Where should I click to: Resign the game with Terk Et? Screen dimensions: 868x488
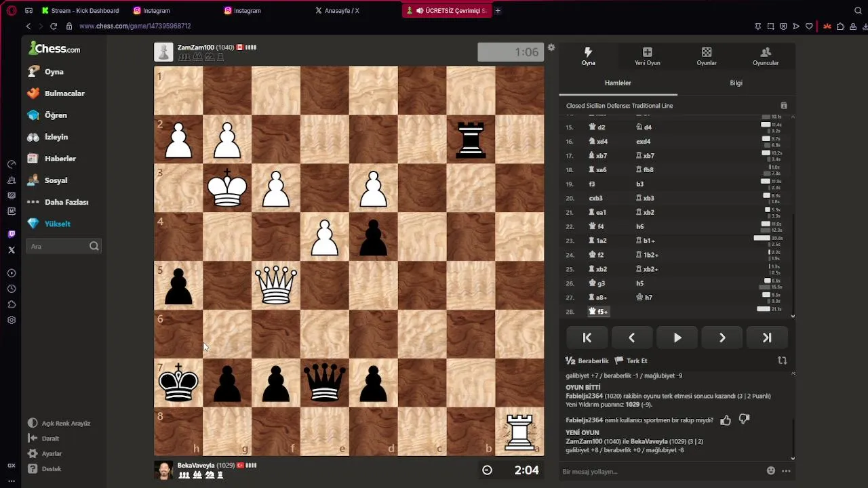(631, 361)
